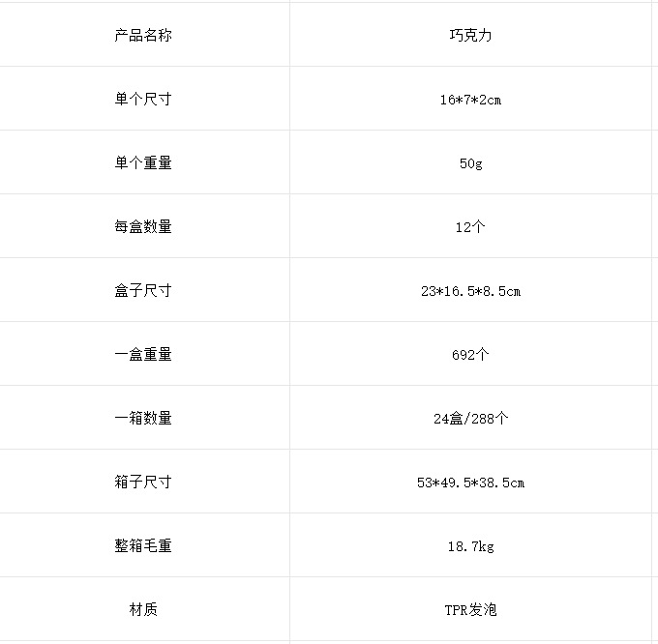Click the 53*49.5*38.5cm carton size value

click(470, 483)
